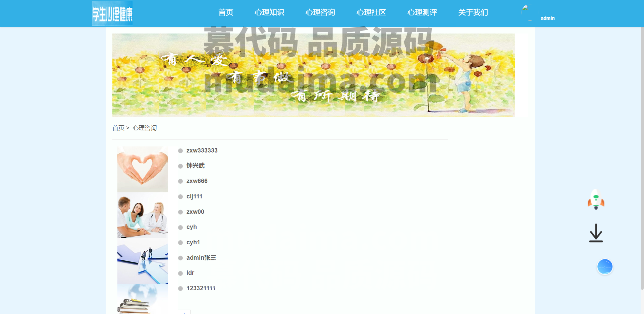Screen dimensions: 644x314
Task: Open the consultant zxw333333
Action: tap(202, 150)
